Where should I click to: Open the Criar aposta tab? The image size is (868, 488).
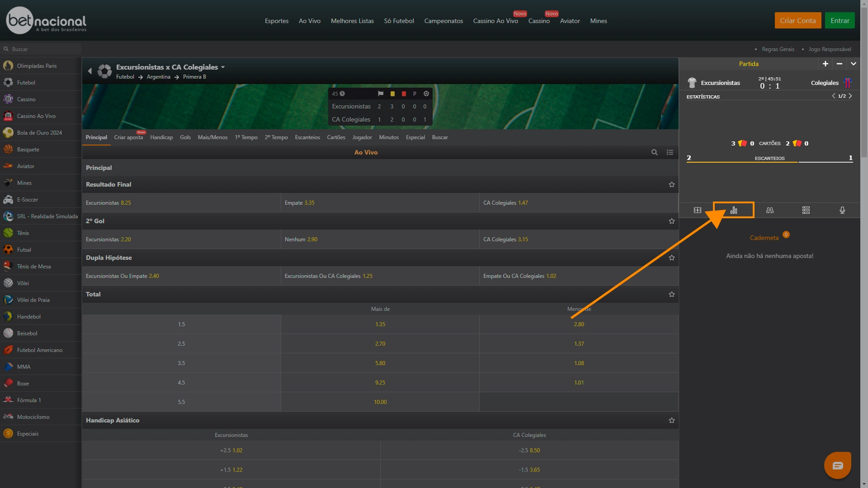(128, 137)
